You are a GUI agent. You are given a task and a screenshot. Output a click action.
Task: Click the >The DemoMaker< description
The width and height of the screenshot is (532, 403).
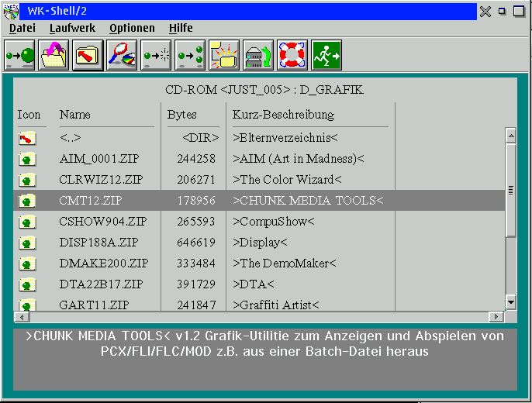pyautogui.click(x=285, y=263)
